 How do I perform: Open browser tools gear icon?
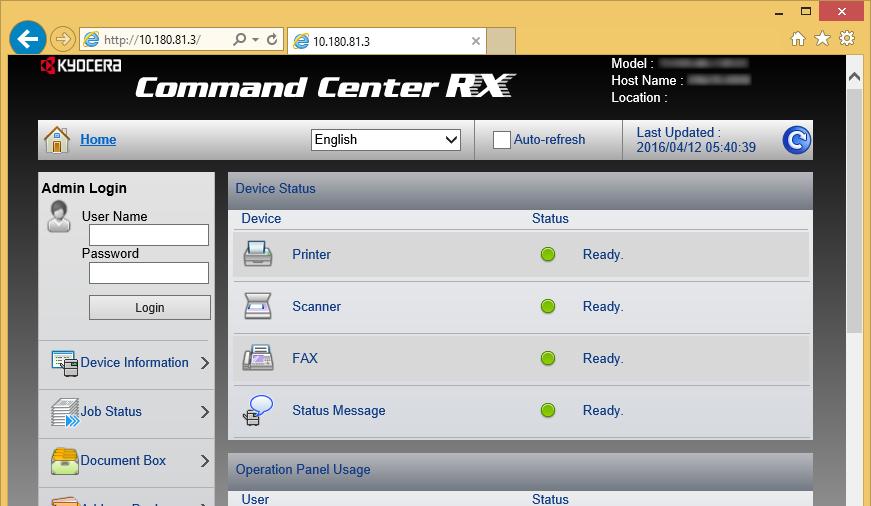[847, 38]
